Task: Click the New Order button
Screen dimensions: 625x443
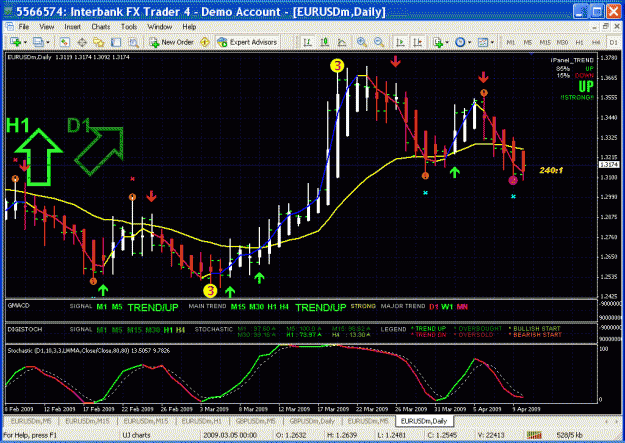Action: (x=171, y=42)
